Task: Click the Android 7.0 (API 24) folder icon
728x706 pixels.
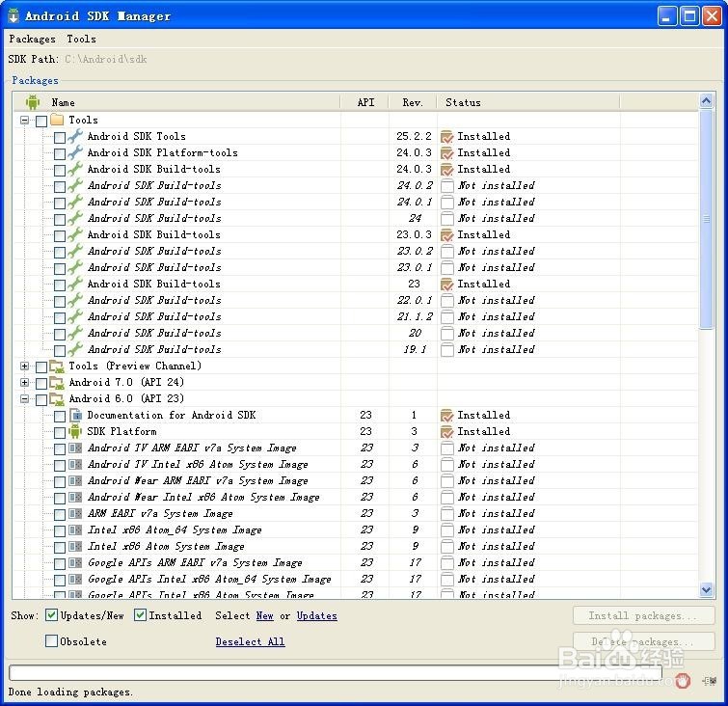Action: [57, 382]
